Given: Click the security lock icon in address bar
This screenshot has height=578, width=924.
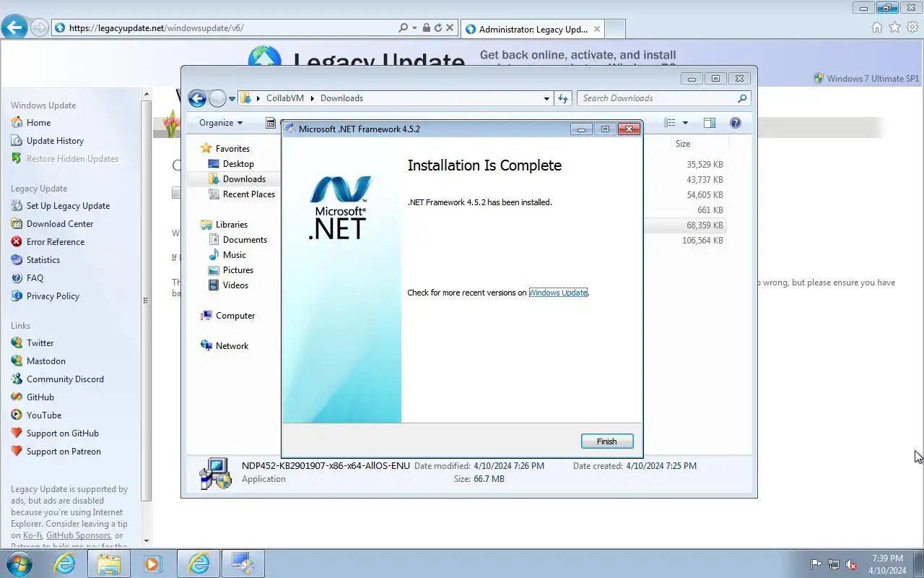Looking at the screenshot, I should click(426, 28).
